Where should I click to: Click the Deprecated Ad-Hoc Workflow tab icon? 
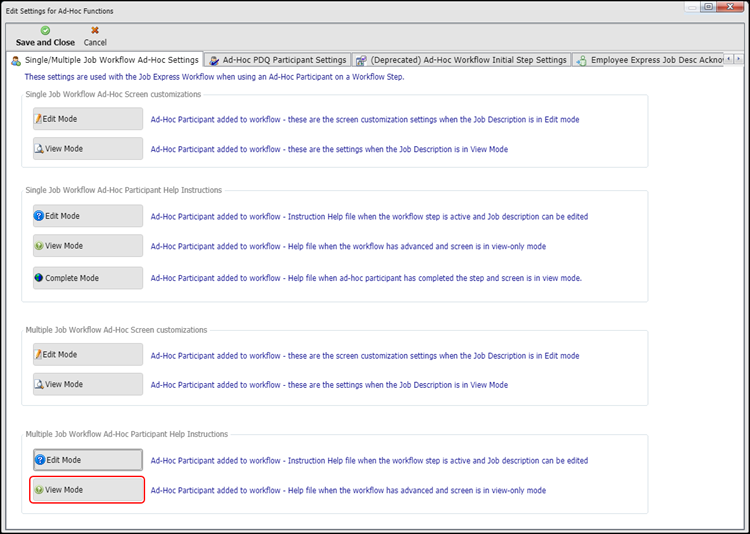point(362,61)
